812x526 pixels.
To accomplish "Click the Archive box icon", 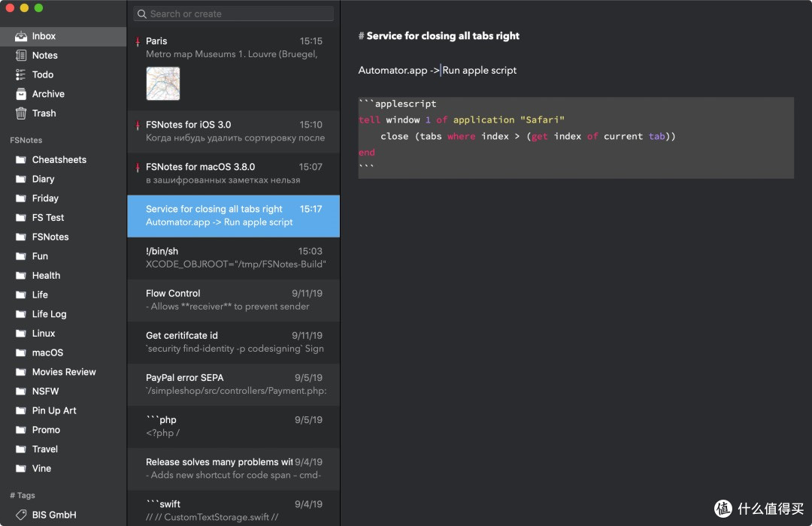I will click(x=21, y=94).
